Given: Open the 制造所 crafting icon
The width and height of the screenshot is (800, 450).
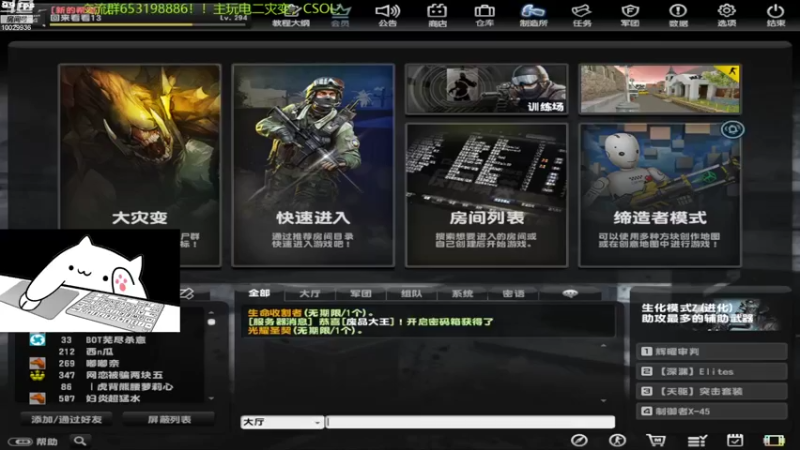Looking at the screenshot, I should point(533,15).
